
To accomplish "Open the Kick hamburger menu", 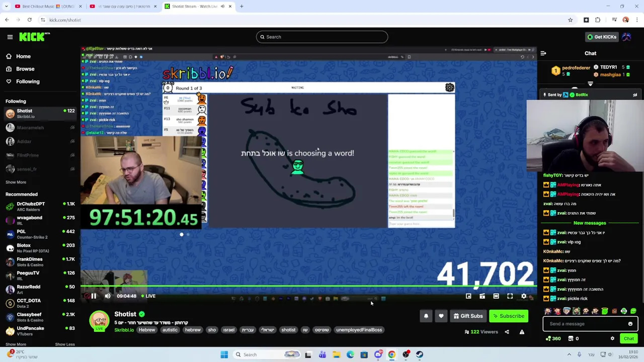I will coord(10,37).
